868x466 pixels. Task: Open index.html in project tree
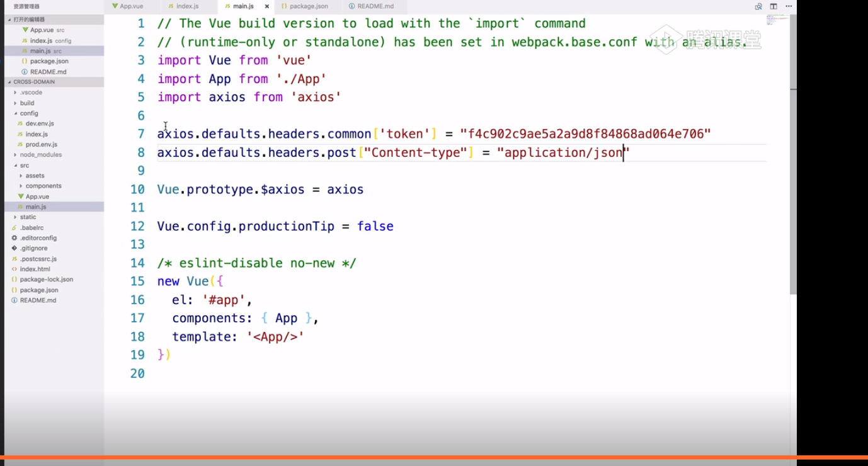tap(54, 269)
